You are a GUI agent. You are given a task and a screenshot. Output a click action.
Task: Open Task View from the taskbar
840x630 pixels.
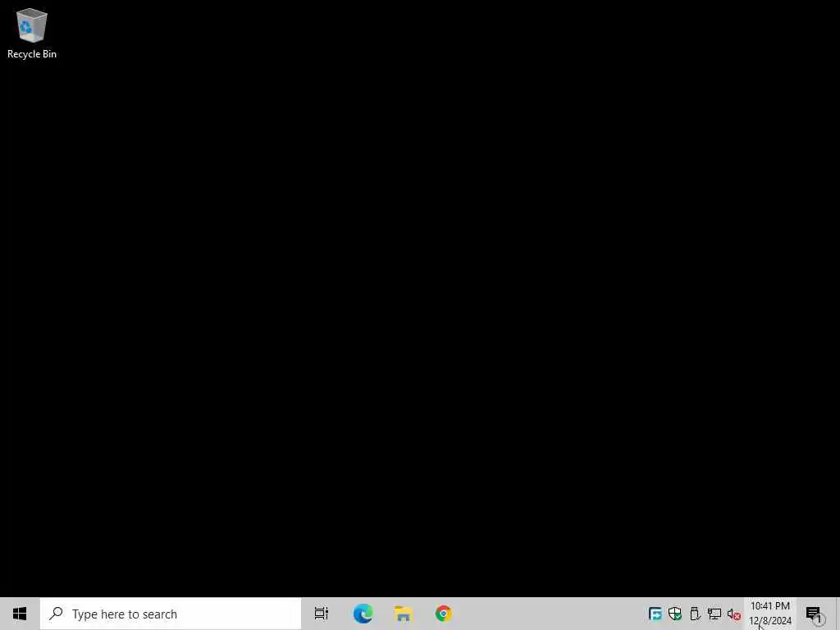pos(322,614)
